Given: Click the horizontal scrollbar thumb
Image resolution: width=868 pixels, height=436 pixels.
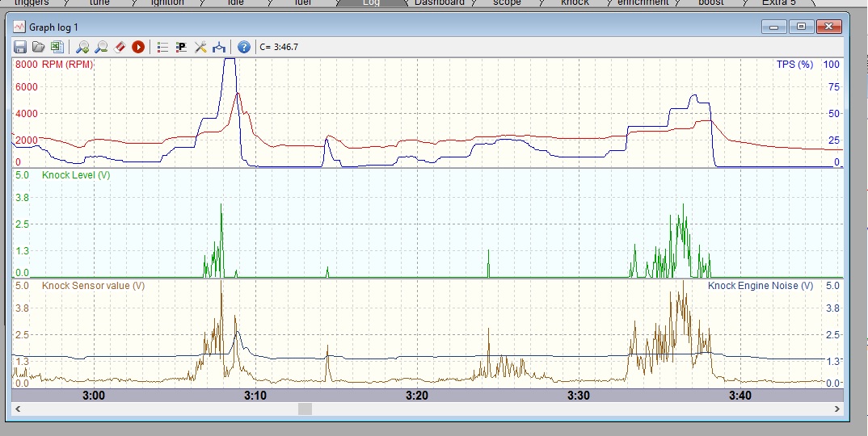Looking at the screenshot, I should (x=305, y=409).
